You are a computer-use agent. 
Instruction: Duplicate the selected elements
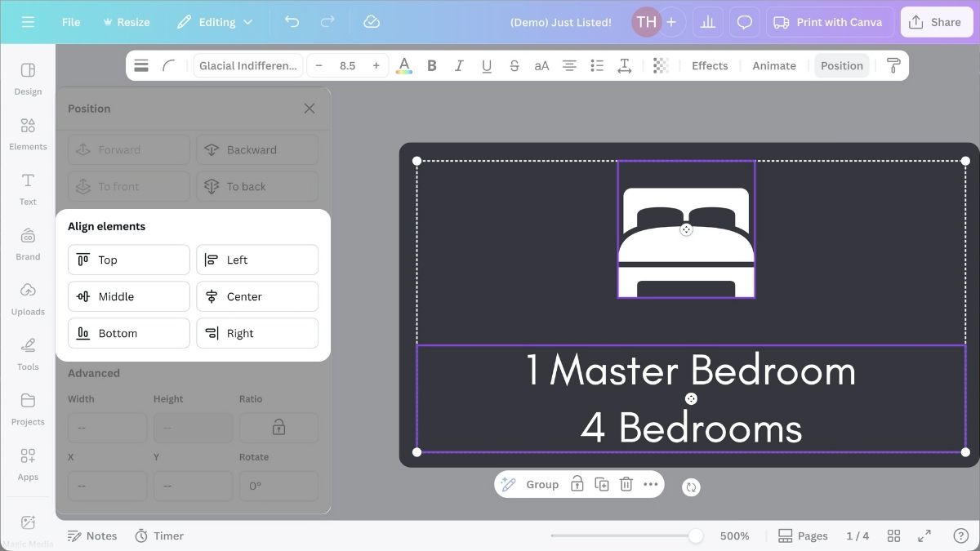pos(602,484)
